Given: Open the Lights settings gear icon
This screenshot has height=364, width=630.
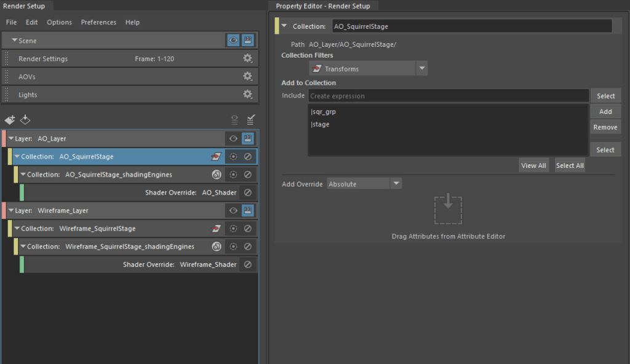Looking at the screenshot, I should pyautogui.click(x=247, y=94).
